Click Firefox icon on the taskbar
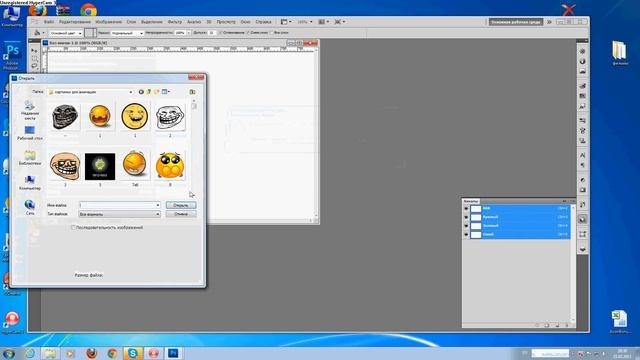 [91, 353]
